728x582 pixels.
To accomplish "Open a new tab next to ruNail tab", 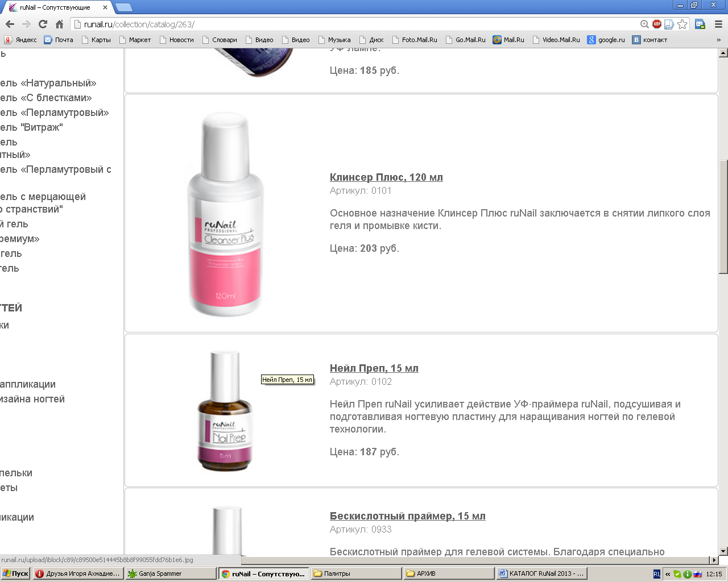I will [123, 7].
